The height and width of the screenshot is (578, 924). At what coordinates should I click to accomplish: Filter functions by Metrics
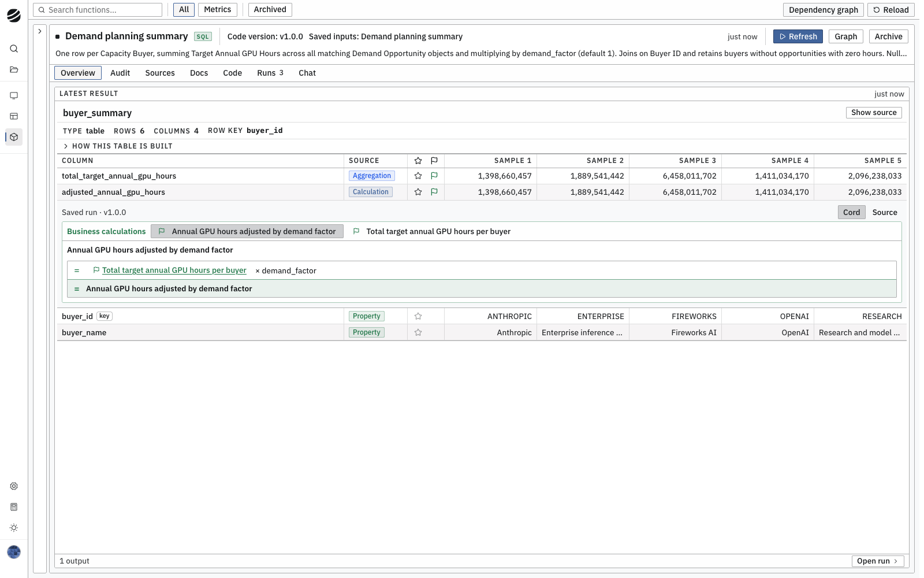pos(218,10)
